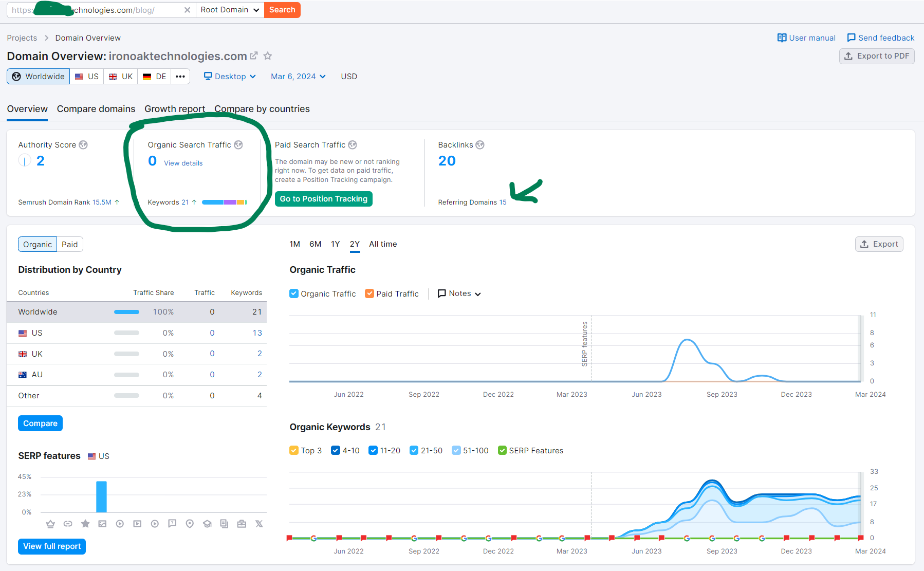Click the Go to Position Tracking button
Screen dimensions: 924x571
click(x=324, y=199)
